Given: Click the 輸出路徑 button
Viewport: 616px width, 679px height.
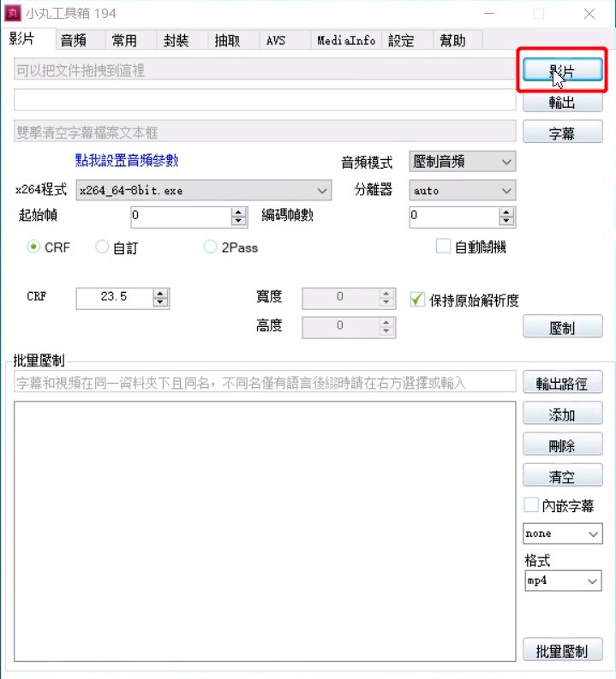Looking at the screenshot, I should tap(562, 382).
